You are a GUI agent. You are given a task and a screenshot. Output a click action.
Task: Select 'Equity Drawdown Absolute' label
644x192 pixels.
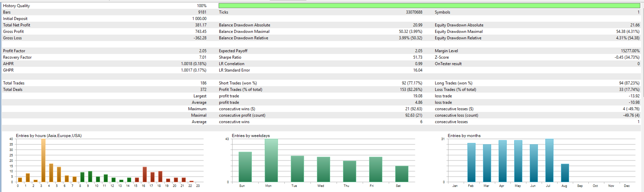(459, 25)
